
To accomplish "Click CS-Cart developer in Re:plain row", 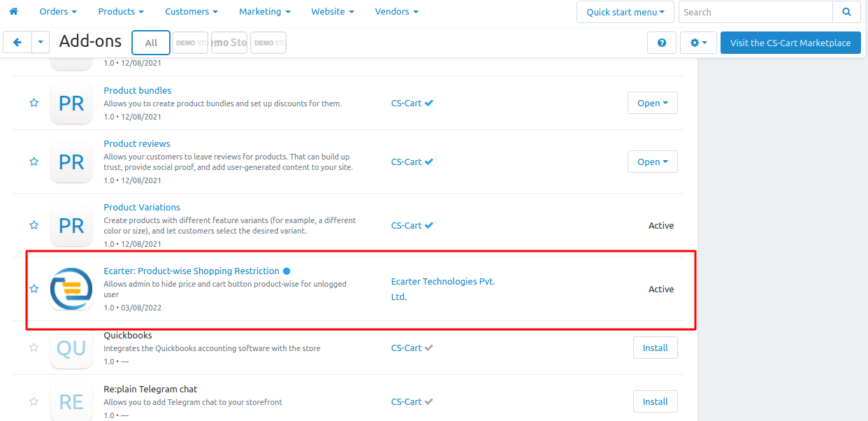I will (x=407, y=401).
